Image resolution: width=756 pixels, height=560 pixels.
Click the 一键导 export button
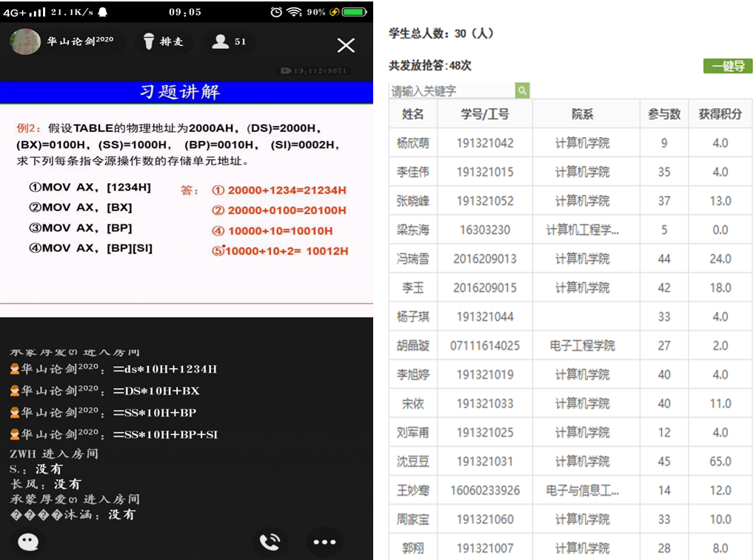(727, 66)
